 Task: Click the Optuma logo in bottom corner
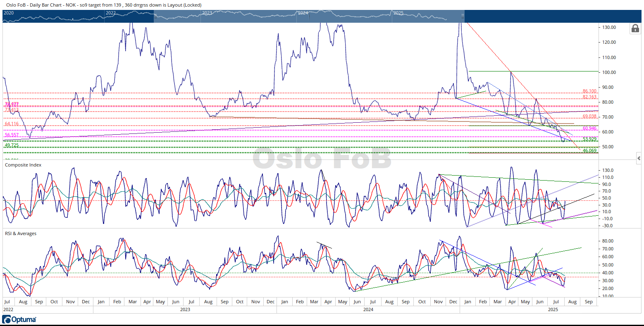tap(19, 319)
